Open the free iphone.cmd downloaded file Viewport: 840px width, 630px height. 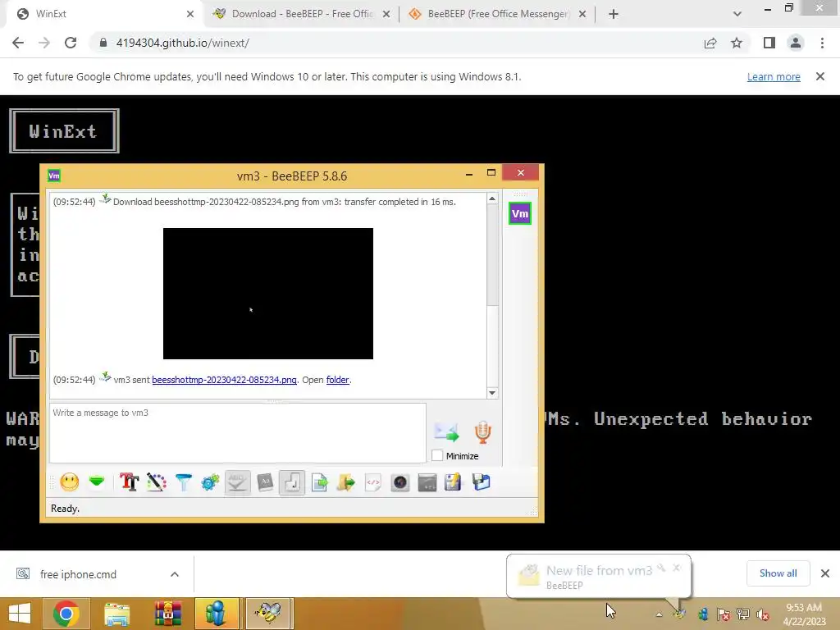78,574
